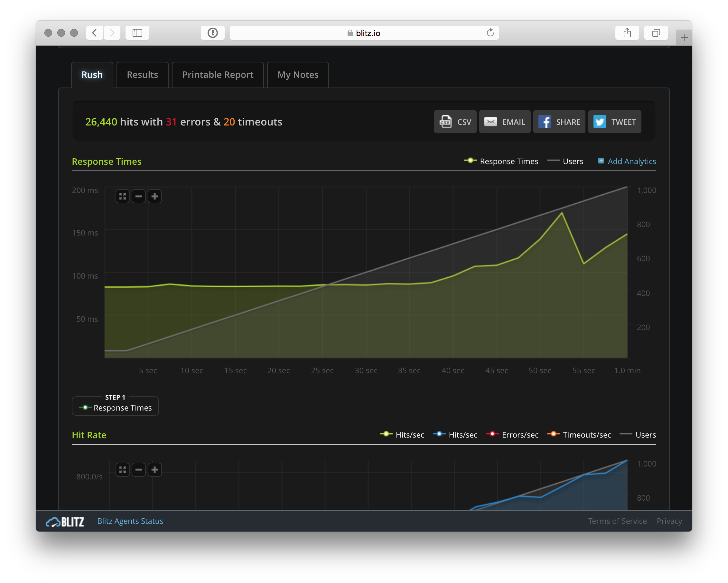728x583 pixels.
Task: Click the 31 errors count
Action: click(x=171, y=122)
